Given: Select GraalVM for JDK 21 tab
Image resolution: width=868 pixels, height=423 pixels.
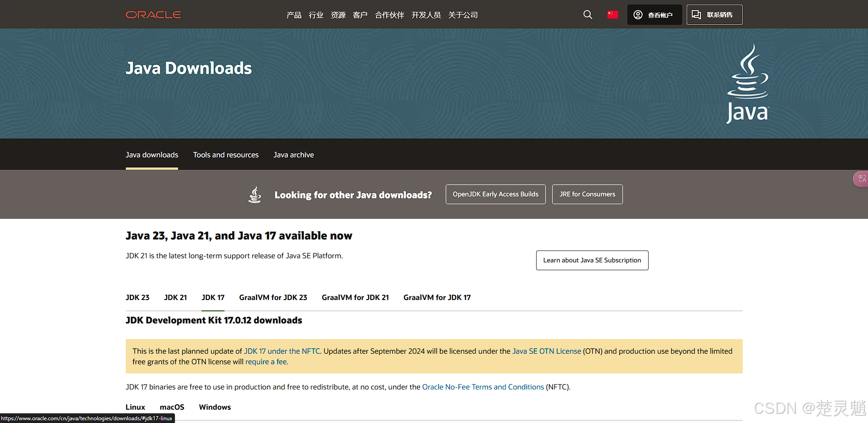Looking at the screenshot, I should [x=355, y=297].
